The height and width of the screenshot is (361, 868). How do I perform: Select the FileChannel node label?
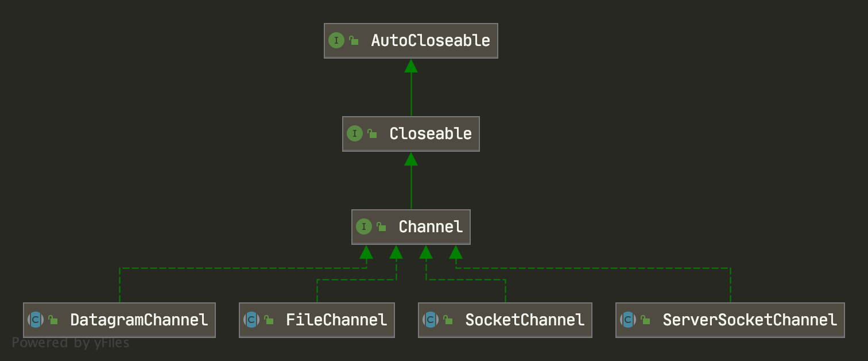click(x=336, y=320)
